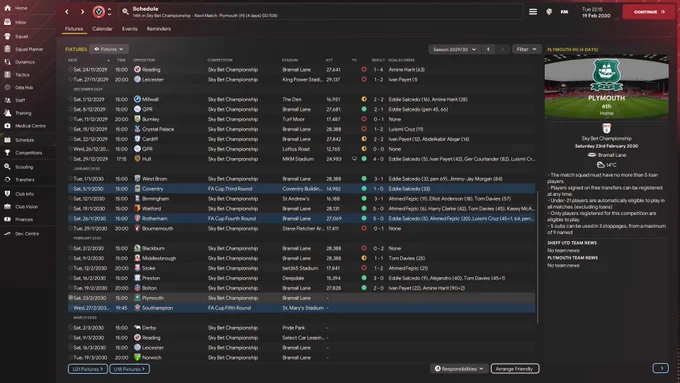
Task: Go forward with the right arrow
Action: coord(82,12)
